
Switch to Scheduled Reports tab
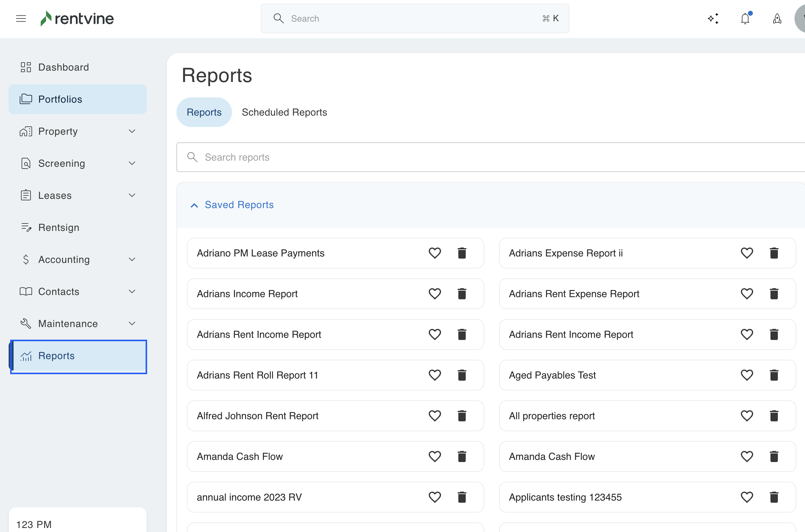[284, 112]
